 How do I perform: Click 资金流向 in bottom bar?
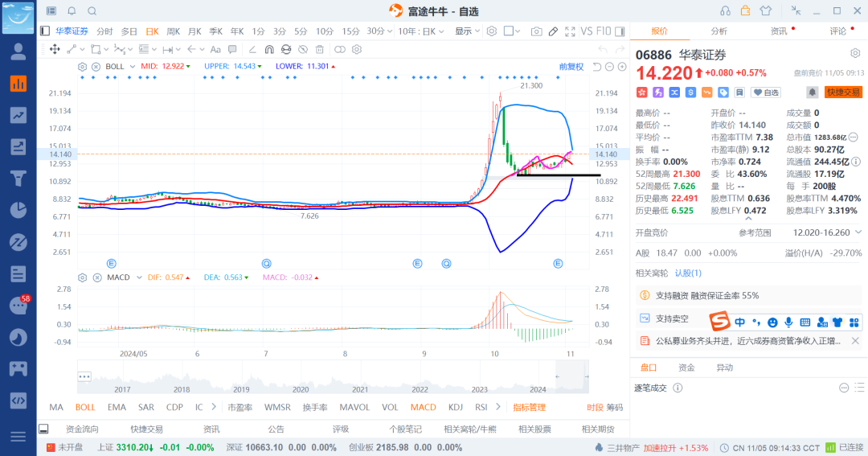pyautogui.click(x=82, y=429)
